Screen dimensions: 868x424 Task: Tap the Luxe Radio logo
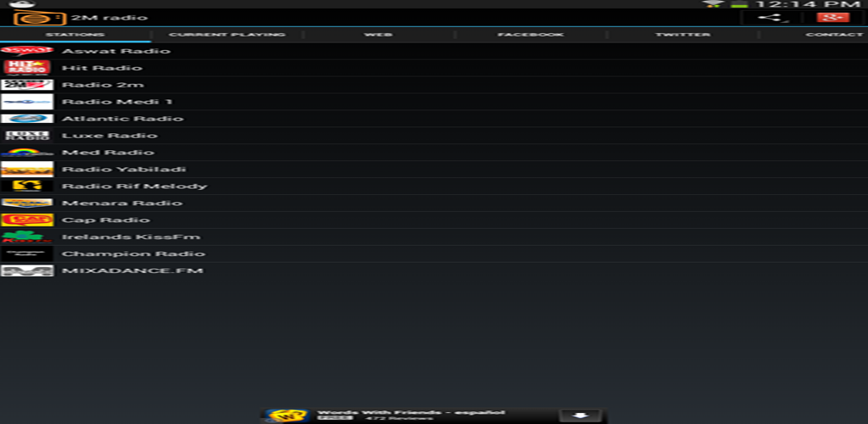click(x=27, y=136)
